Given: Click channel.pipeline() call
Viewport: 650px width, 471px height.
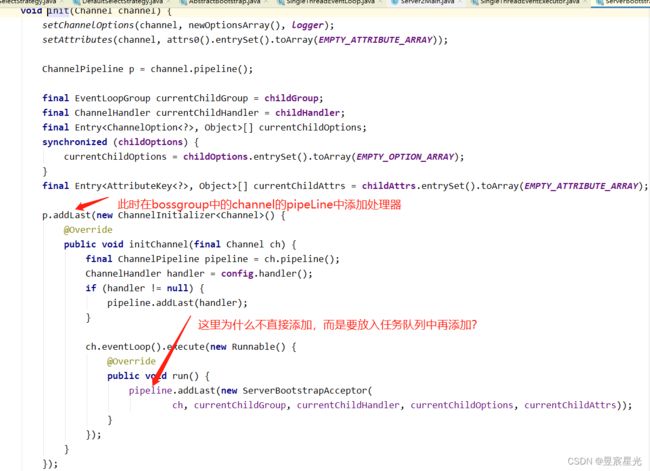Looking at the screenshot, I should click(201, 69).
